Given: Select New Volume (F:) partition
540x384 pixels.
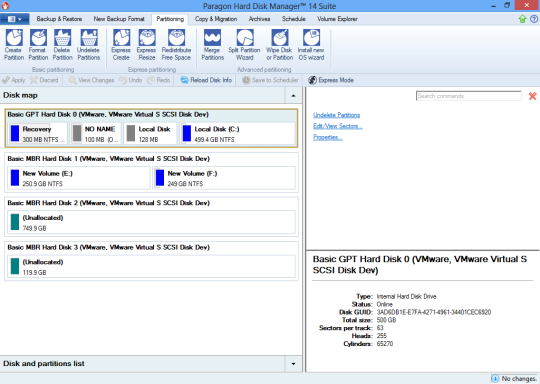Looking at the screenshot, I should point(224,178).
